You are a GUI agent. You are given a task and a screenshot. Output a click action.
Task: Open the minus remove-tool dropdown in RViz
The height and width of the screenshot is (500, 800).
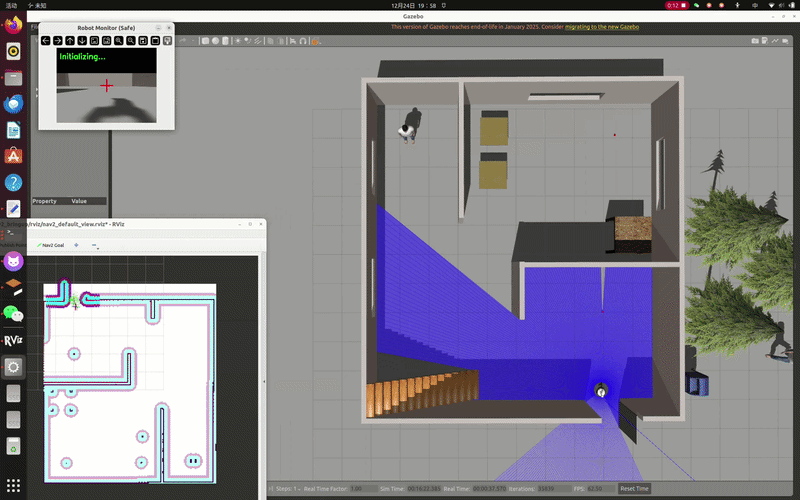(x=95, y=245)
